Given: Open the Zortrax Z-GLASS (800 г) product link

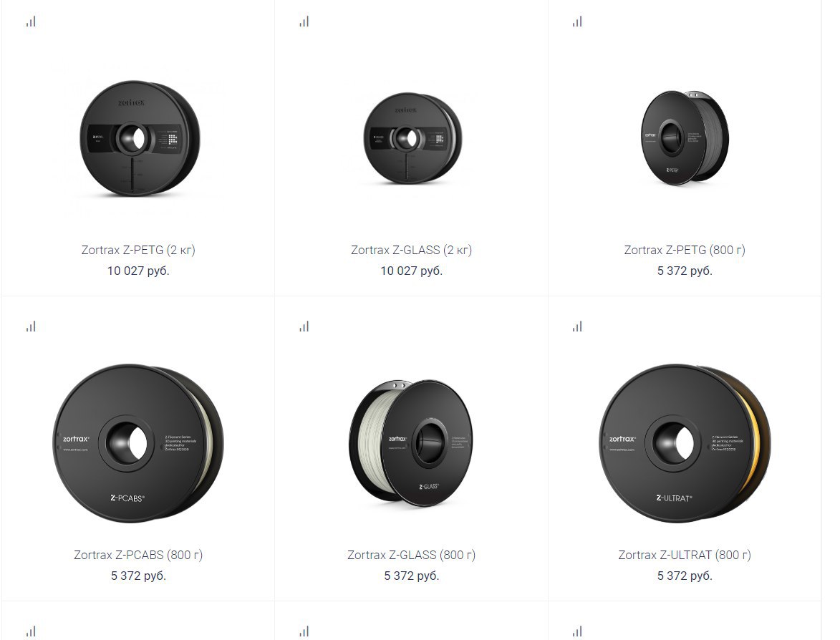Looking at the screenshot, I should coord(412,555).
